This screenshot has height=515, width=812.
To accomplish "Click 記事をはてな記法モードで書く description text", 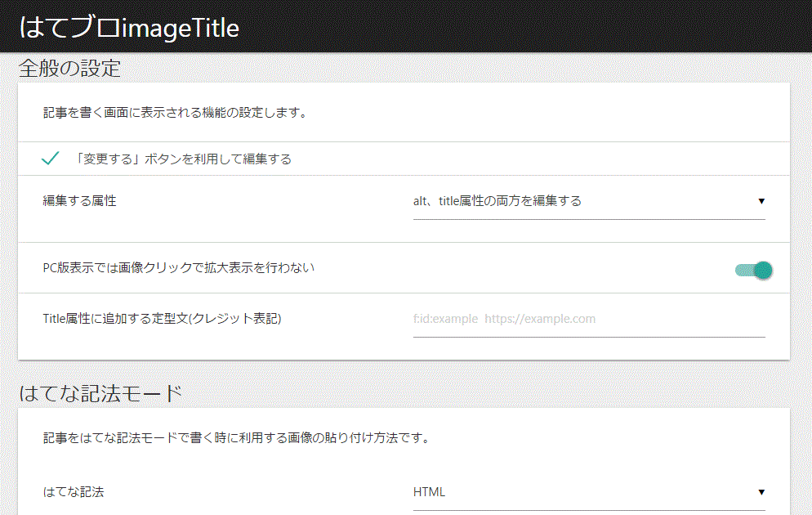I will point(237,438).
